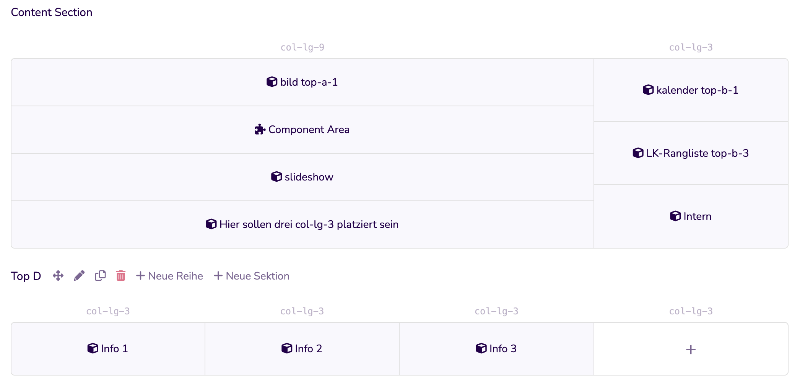Click the cube icon next to slideshow
The image size is (800, 389).
point(276,177)
